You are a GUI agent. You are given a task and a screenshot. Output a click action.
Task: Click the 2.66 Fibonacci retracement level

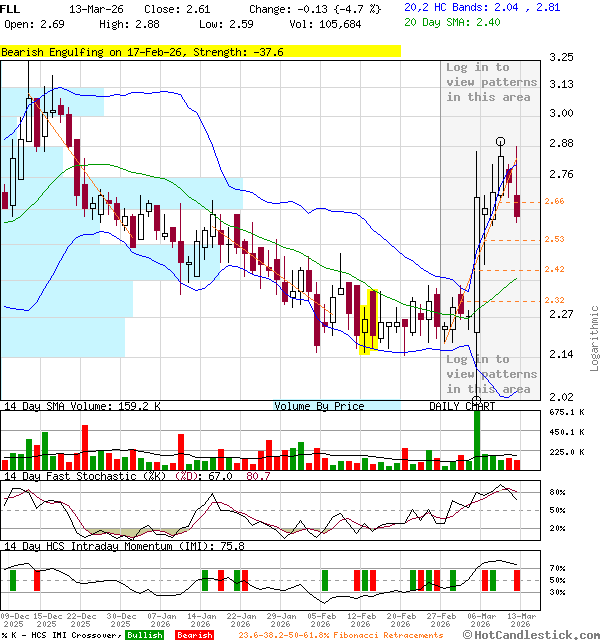[554, 201]
